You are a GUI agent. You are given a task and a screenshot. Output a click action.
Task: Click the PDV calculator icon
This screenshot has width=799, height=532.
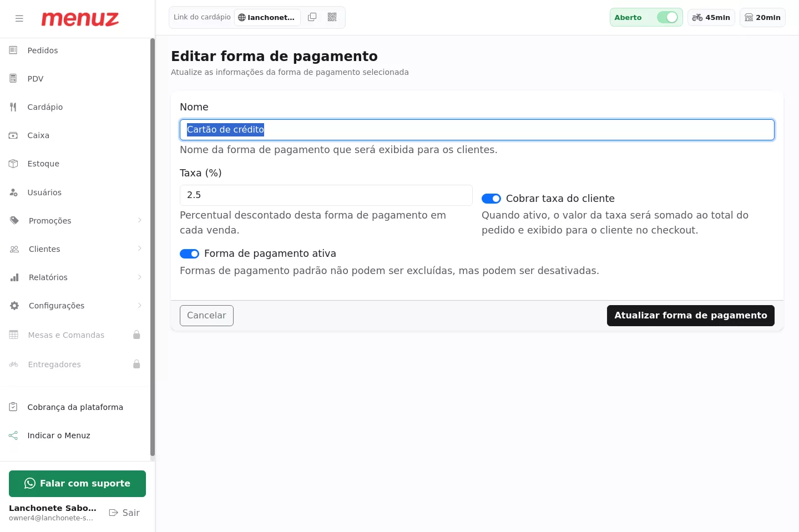[13, 79]
